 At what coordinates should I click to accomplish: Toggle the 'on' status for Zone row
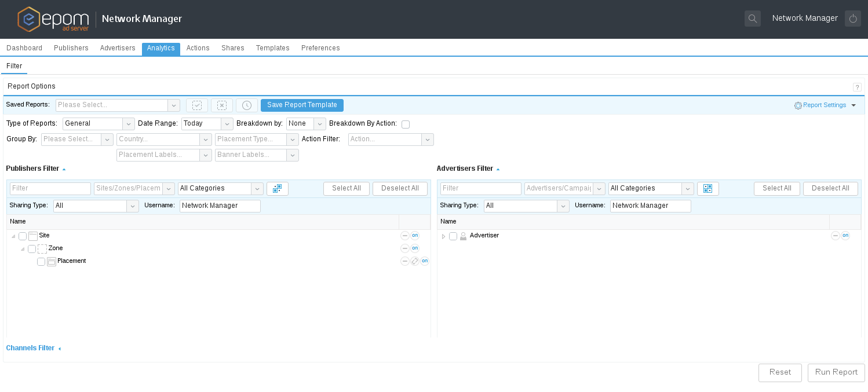coord(415,248)
